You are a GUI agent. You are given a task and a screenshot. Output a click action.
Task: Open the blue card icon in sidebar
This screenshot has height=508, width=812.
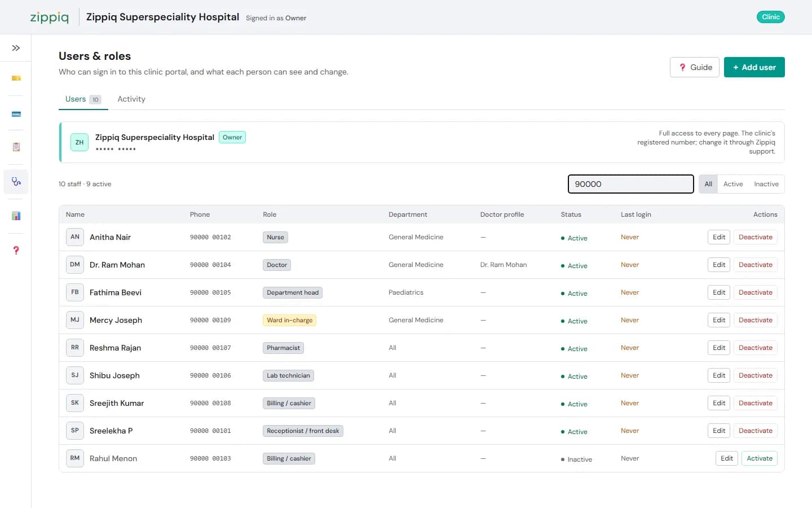16,114
